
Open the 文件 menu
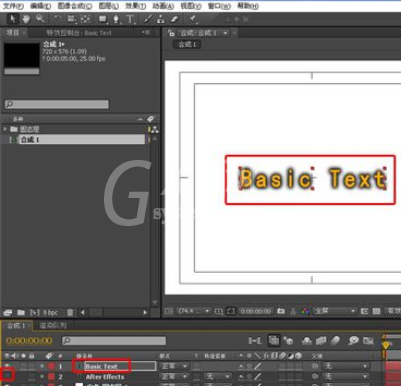(13, 6)
